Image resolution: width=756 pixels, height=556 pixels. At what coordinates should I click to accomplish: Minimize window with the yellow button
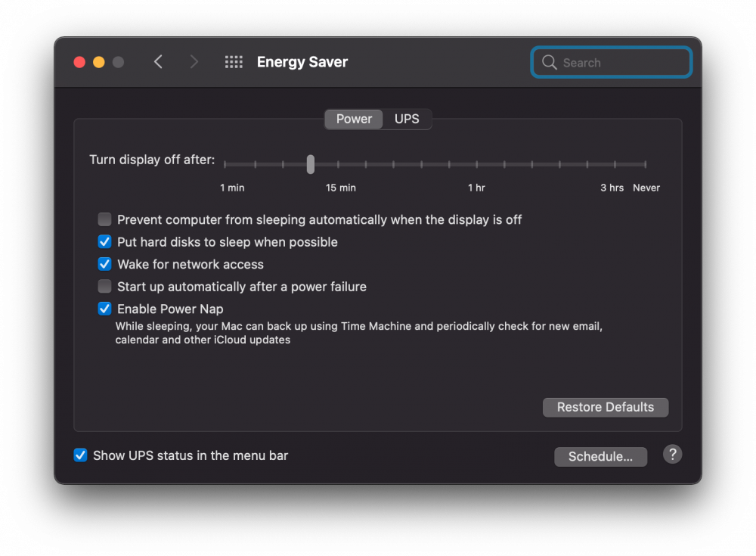click(x=99, y=62)
